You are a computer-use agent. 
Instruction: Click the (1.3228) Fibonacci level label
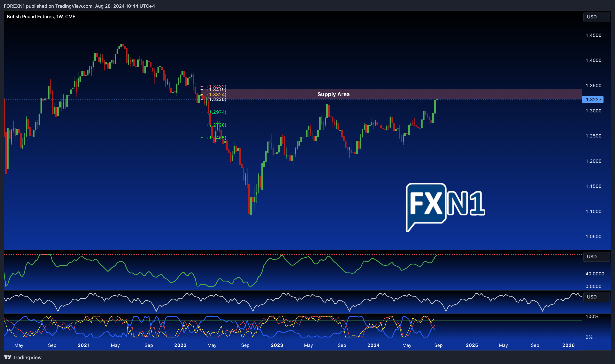point(217,99)
